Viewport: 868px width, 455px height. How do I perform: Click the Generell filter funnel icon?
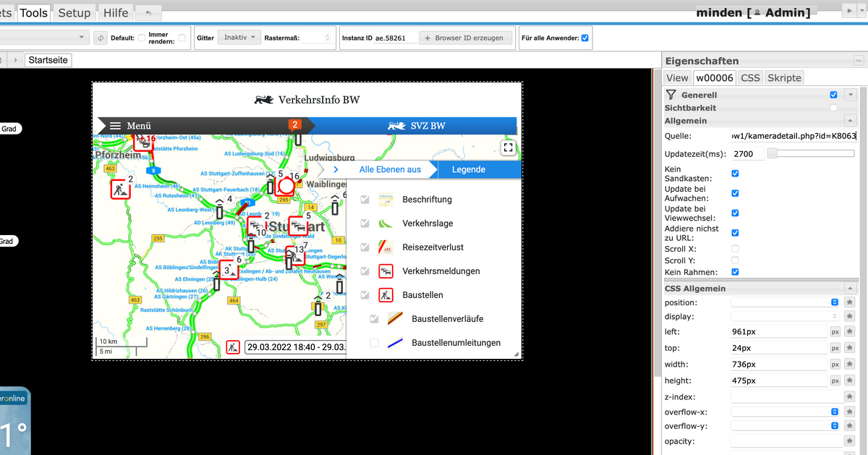[671, 95]
